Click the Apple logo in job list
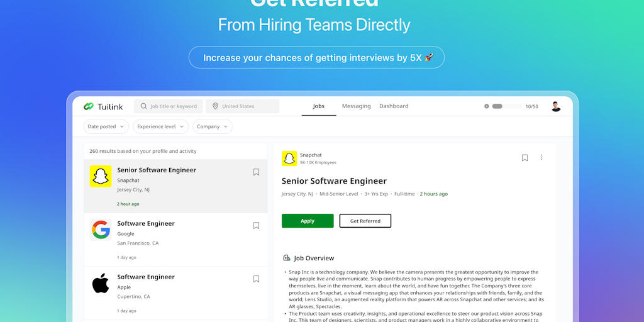 pyautogui.click(x=101, y=283)
